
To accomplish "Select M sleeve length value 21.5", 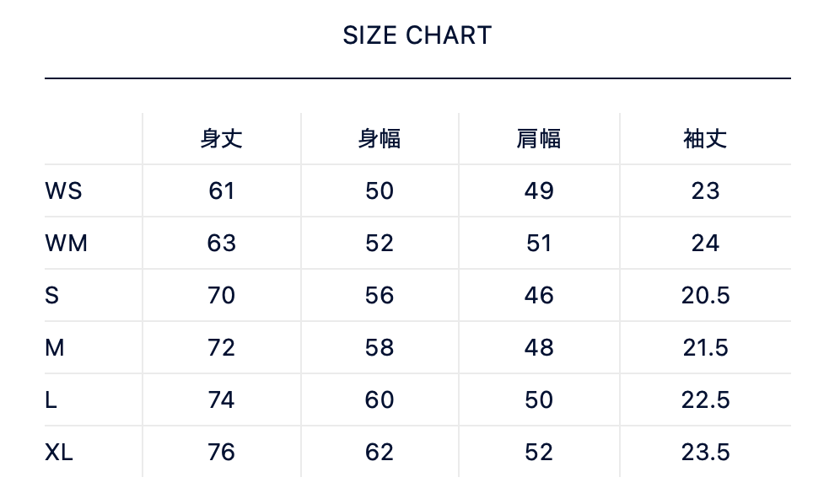I will point(705,348).
